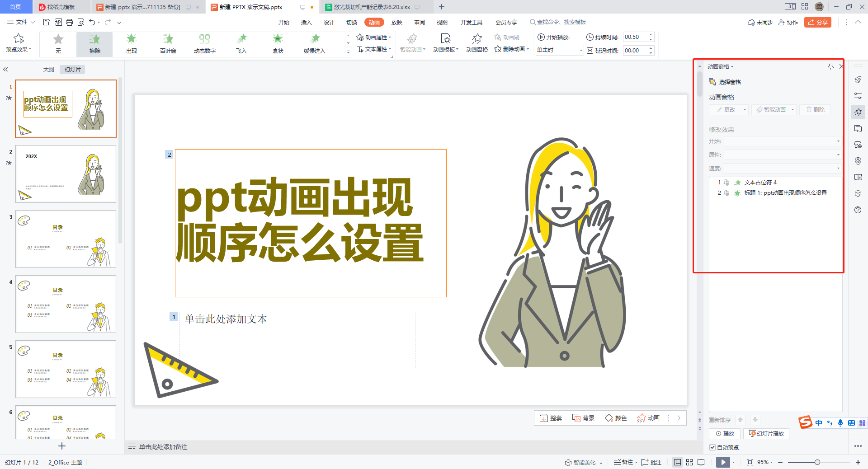This screenshot has width=868, height=469.
Task: Open the 开始播放 单击时 combo box
Action: pyautogui.click(x=560, y=50)
